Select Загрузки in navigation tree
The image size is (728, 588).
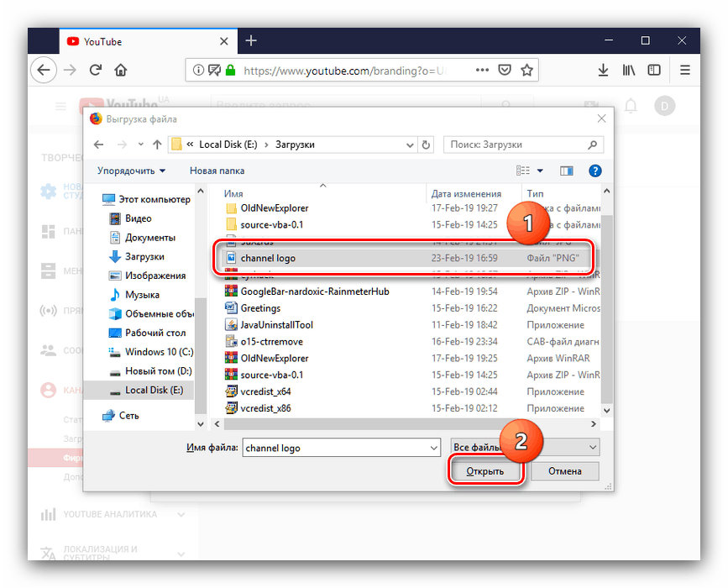(x=137, y=256)
